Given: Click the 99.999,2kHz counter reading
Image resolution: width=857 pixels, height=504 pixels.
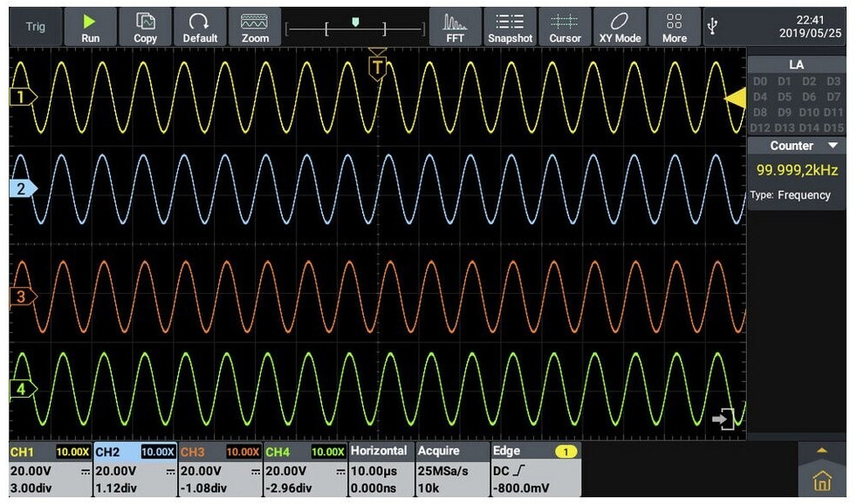Looking at the screenshot, I should pos(797,170).
